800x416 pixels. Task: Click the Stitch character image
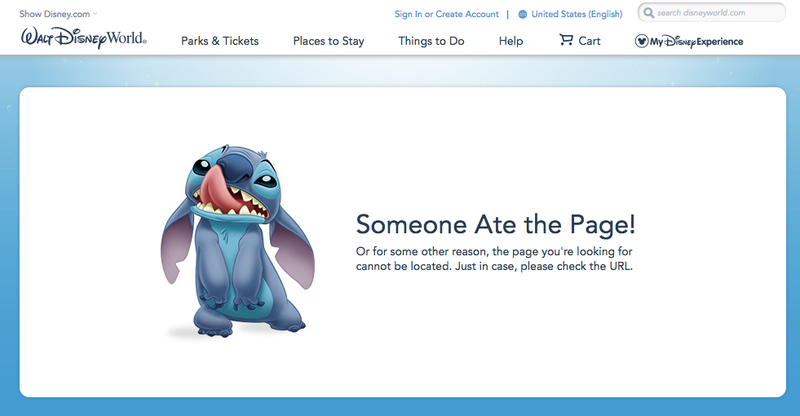238,240
